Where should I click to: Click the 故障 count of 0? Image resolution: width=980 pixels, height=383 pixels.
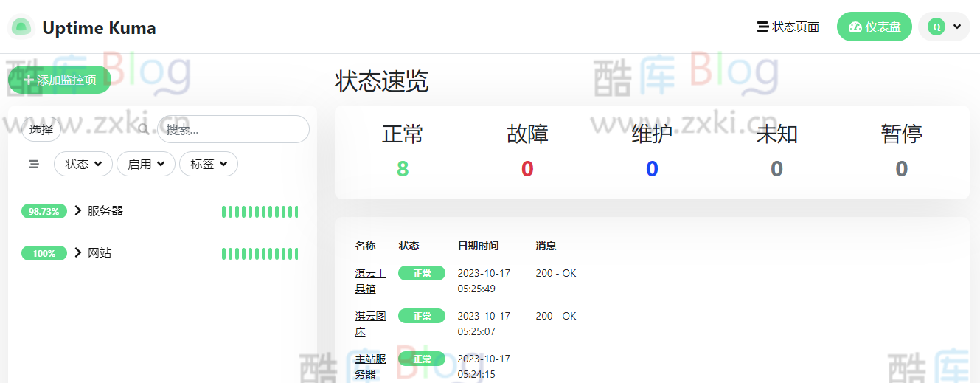[x=527, y=169]
